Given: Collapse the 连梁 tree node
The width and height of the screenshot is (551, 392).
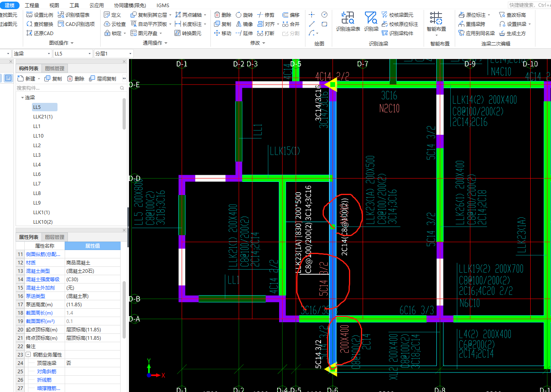Looking at the screenshot, I should [x=22, y=97].
